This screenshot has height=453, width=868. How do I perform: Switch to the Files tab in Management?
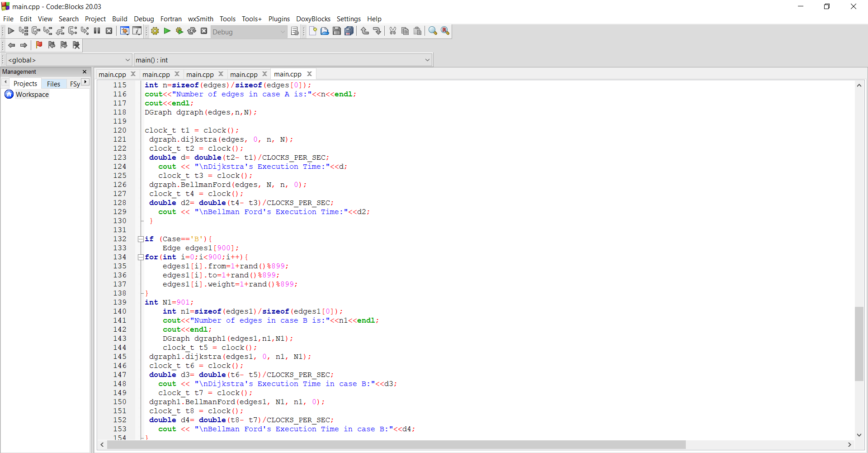pos(53,84)
